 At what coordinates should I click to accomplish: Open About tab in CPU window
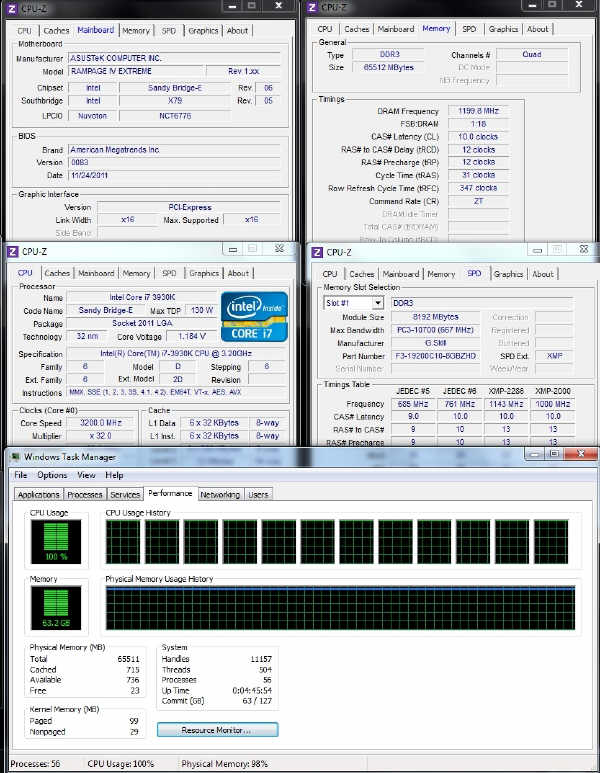click(238, 273)
